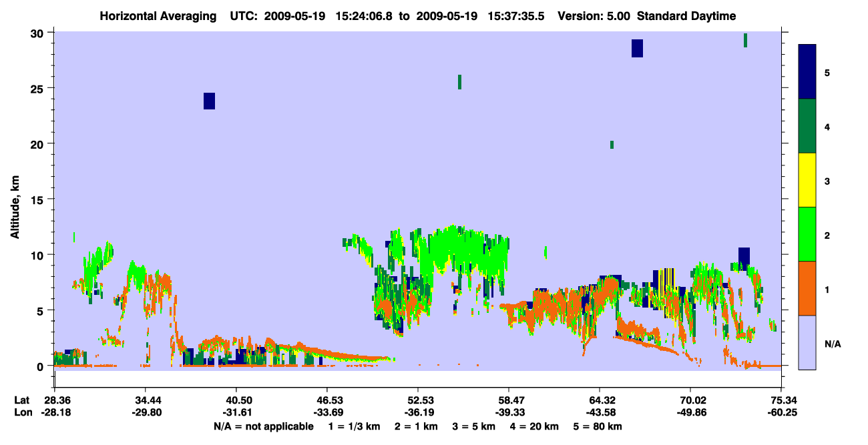Click the latitude value 40.50
The width and height of the screenshot is (868, 445).
[x=236, y=400]
